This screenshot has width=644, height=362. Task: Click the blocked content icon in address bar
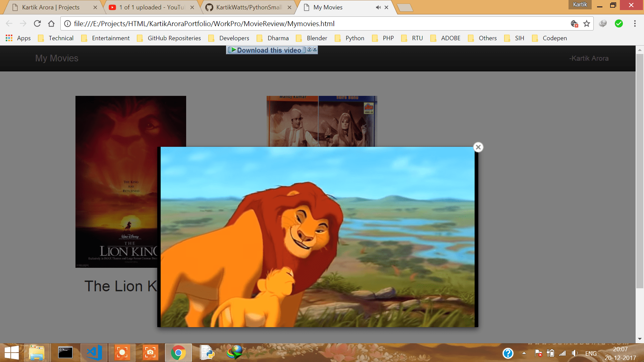pos(574,23)
